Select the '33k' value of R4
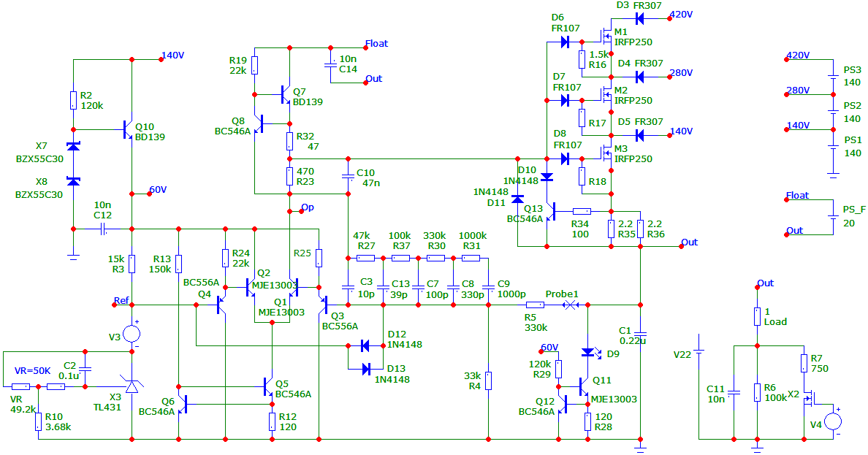868x455 pixels. [x=473, y=376]
